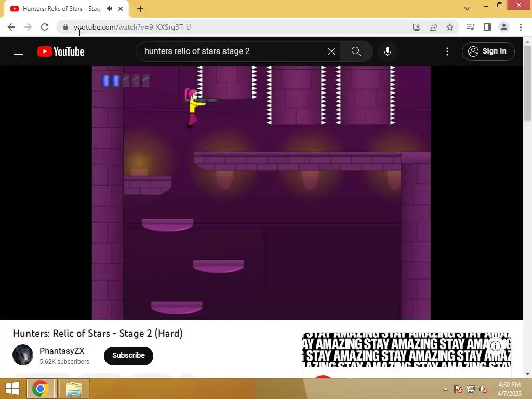532x399 pixels.
Task: Open tab search chevron
Action: tap(467, 9)
